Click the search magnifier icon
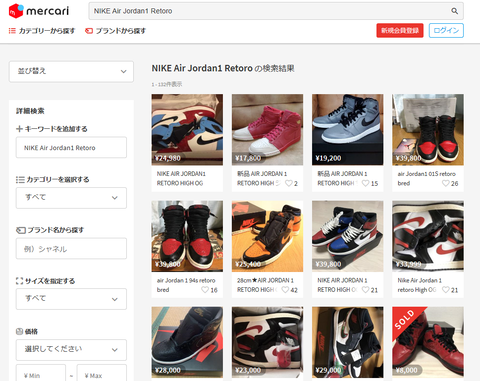480x381 pixels. pyautogui.click(x=454, y=11)
